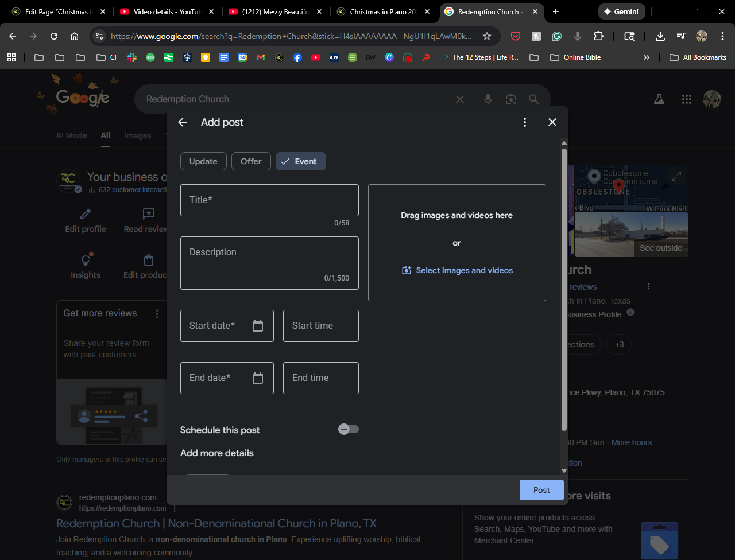Select the Offer post type chip
735x560 pixels.
tap(251, 161)
